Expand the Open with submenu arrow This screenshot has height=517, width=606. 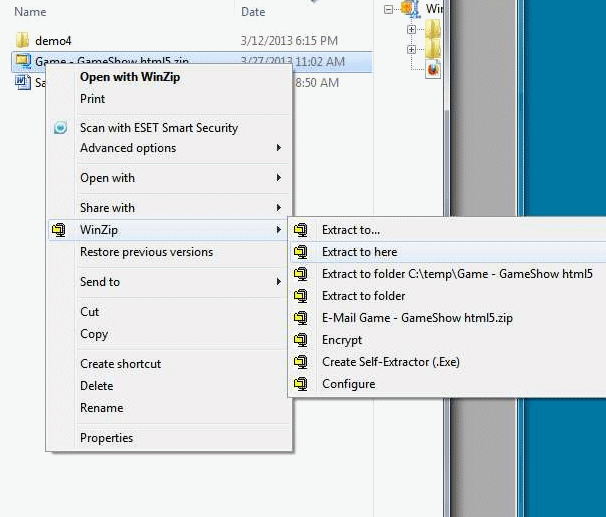279,178
